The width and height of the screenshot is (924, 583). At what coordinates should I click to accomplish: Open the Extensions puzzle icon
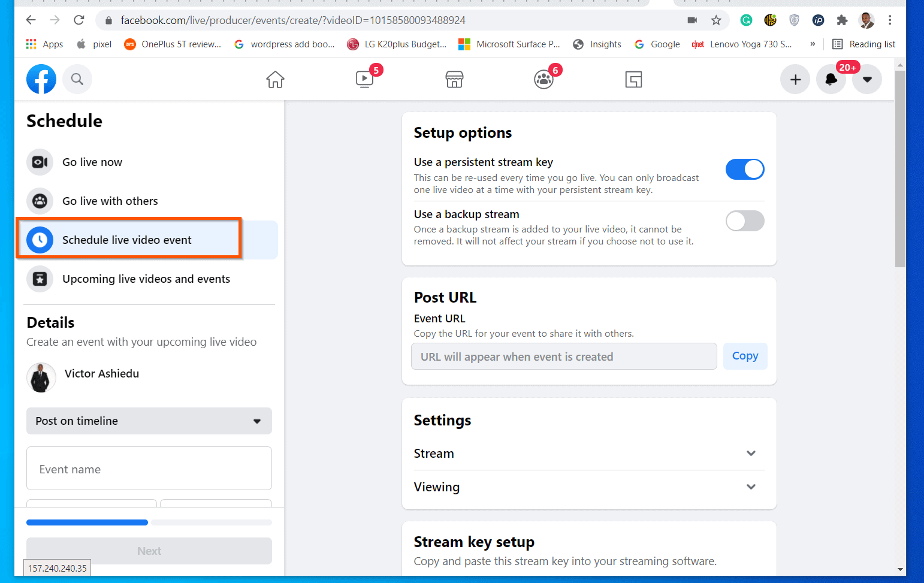click(842, 20)
